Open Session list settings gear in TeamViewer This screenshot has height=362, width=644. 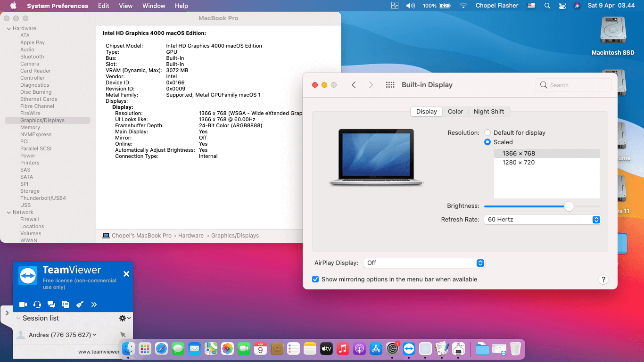122,318
